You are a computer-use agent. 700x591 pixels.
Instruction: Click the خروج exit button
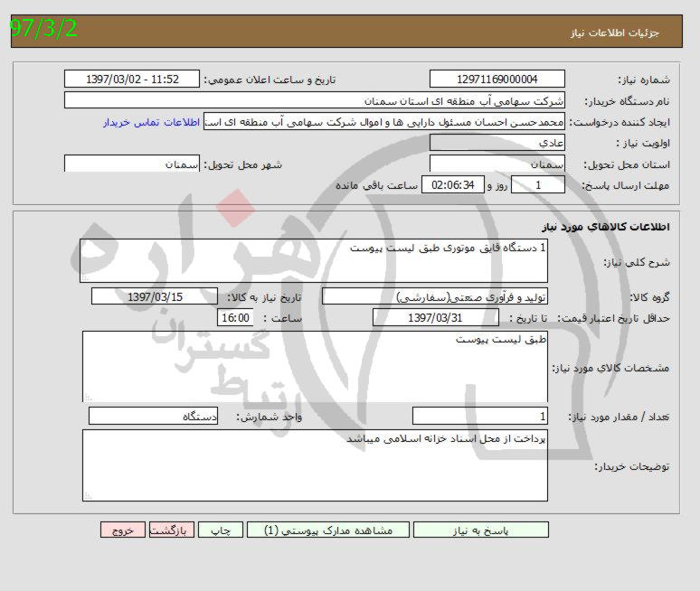coord(123,530)
